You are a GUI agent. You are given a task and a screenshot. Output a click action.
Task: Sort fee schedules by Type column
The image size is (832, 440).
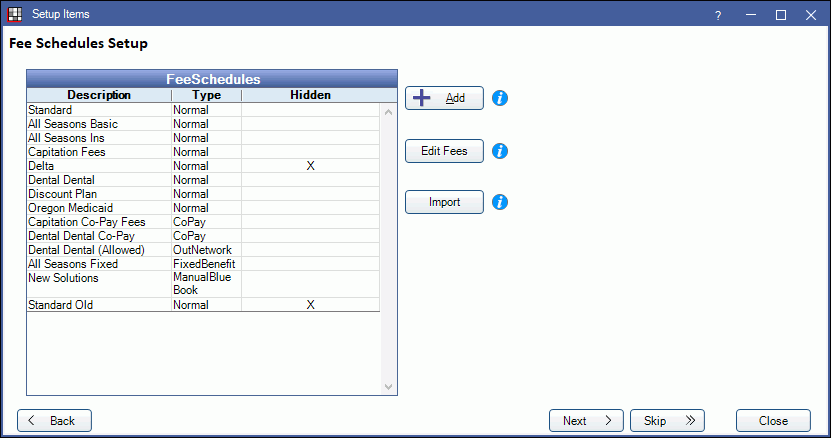(x=206, y=95)
